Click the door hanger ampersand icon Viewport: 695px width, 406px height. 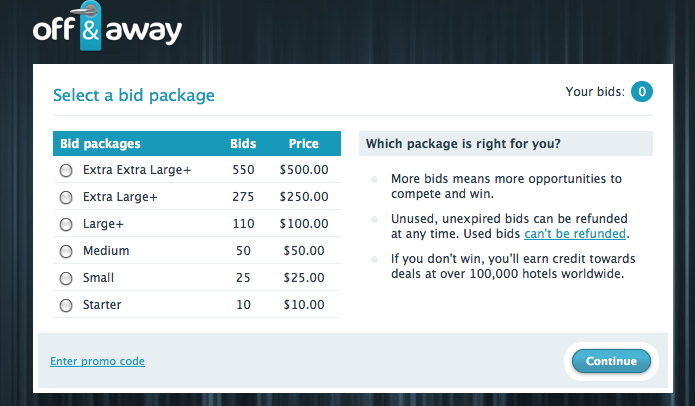90,27
